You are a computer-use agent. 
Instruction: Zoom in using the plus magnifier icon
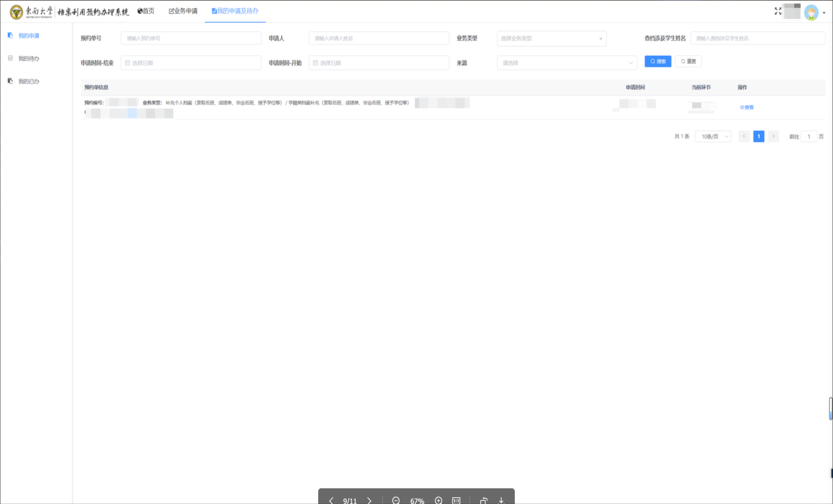point(438,500)
